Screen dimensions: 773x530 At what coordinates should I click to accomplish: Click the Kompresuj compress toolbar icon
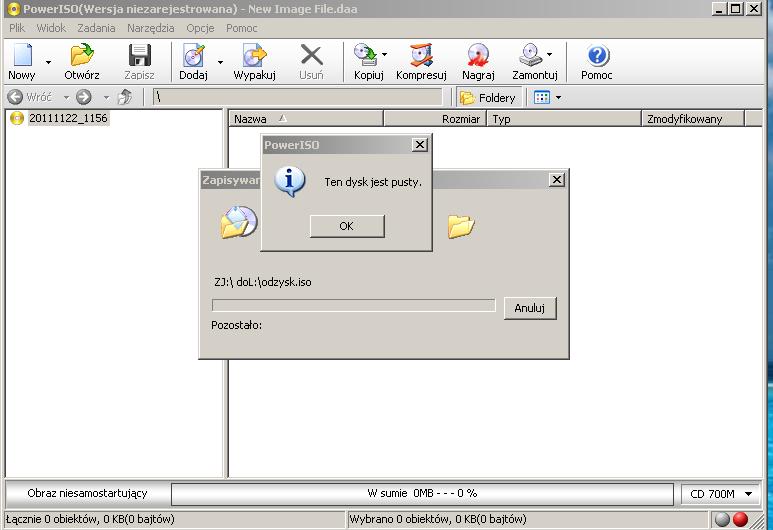[x=422, y=55]
